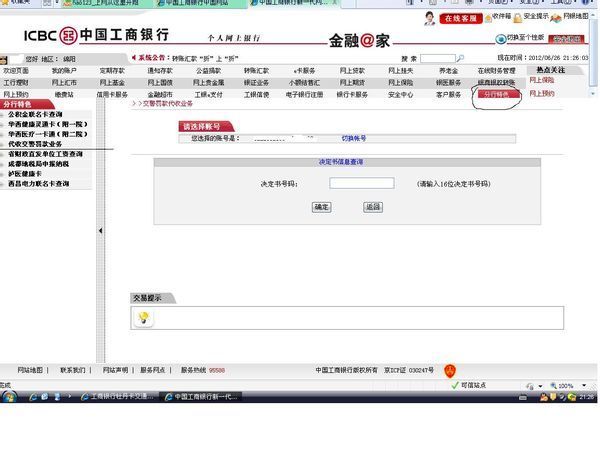The width and height of the screenshot is (600, 450).
Task: Focus the 搜索 search input box
Action: pos(438,59)
